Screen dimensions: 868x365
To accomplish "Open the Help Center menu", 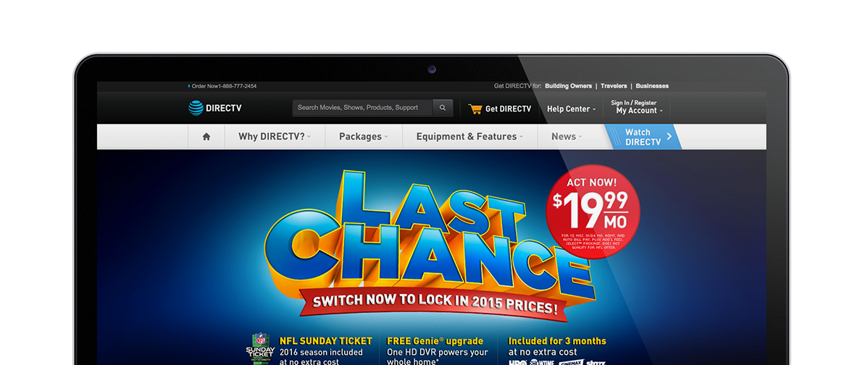I will pos(571,109).
